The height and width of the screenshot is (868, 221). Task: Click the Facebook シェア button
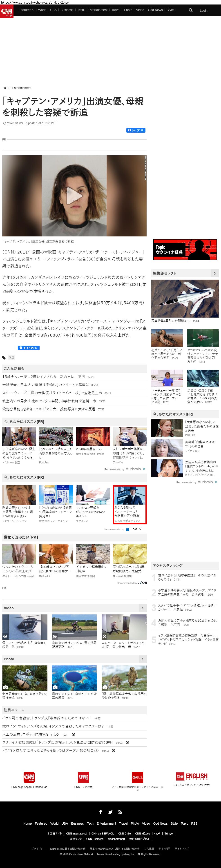(136, 130)
